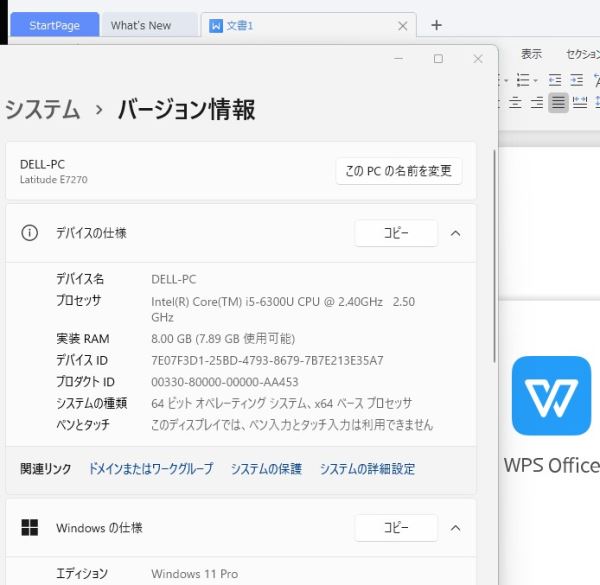Open システムの保護 link
Screen dimensions: 600x585
(266, 469)
